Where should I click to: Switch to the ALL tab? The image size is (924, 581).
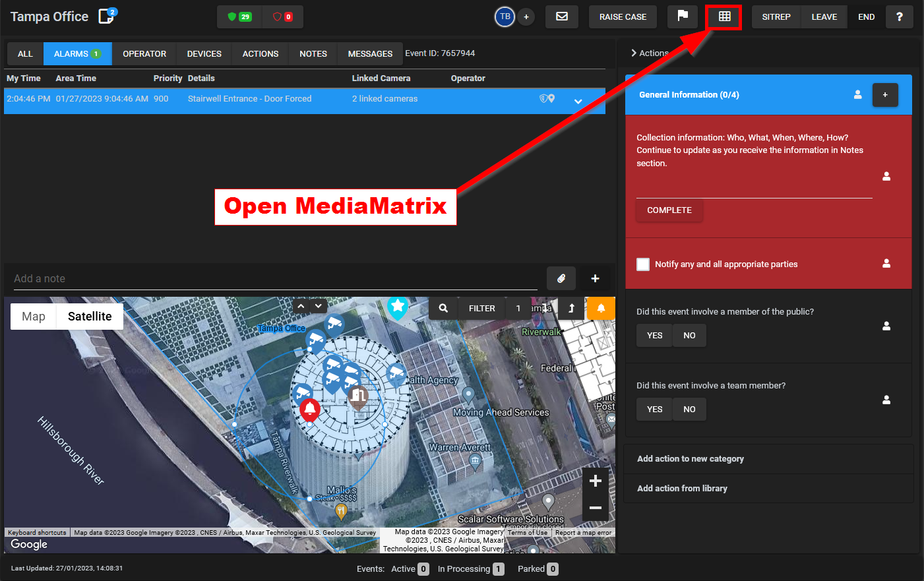[25, 54]
